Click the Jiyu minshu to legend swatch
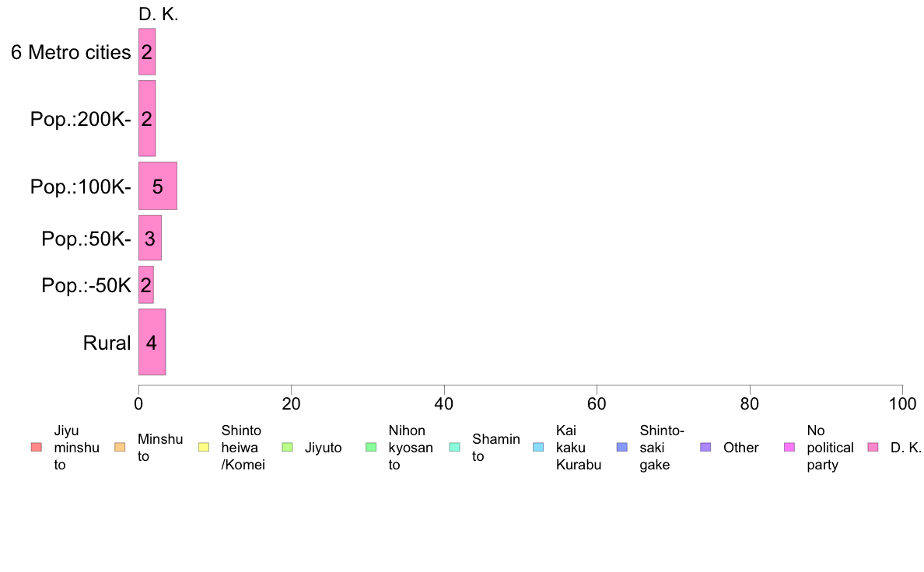 tap(37, 447)
